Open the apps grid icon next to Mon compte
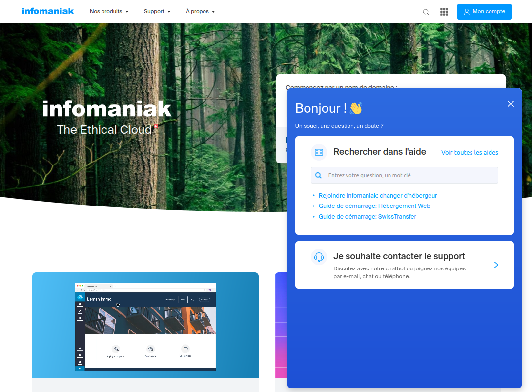The image size is (532, 392). [x=444, y=12]
